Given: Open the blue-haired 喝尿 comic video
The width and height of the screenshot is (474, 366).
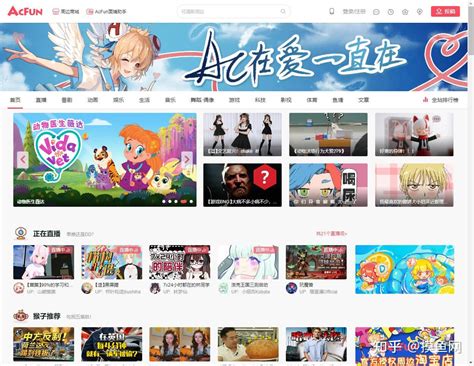Looking at the screenshot, I should pos(328,185).
